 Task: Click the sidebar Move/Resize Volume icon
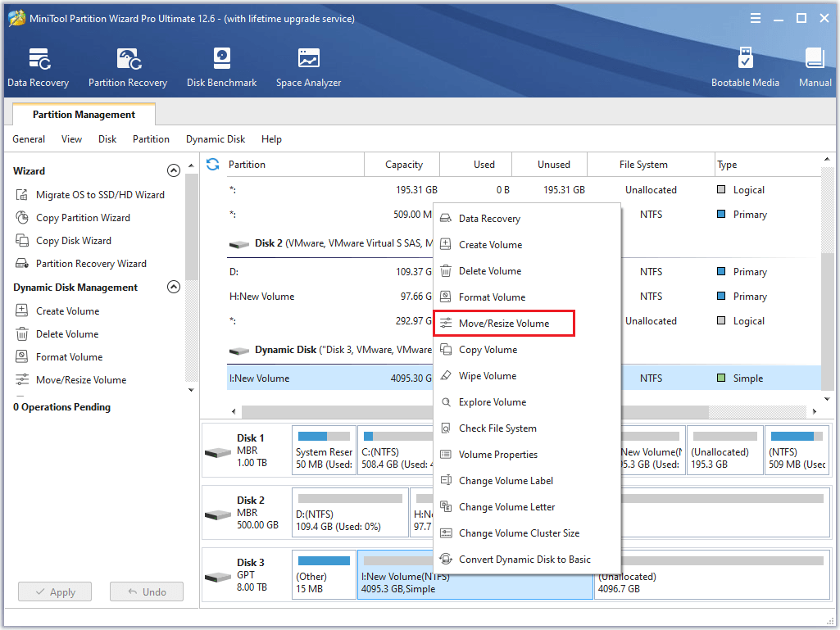pos(22,380)
